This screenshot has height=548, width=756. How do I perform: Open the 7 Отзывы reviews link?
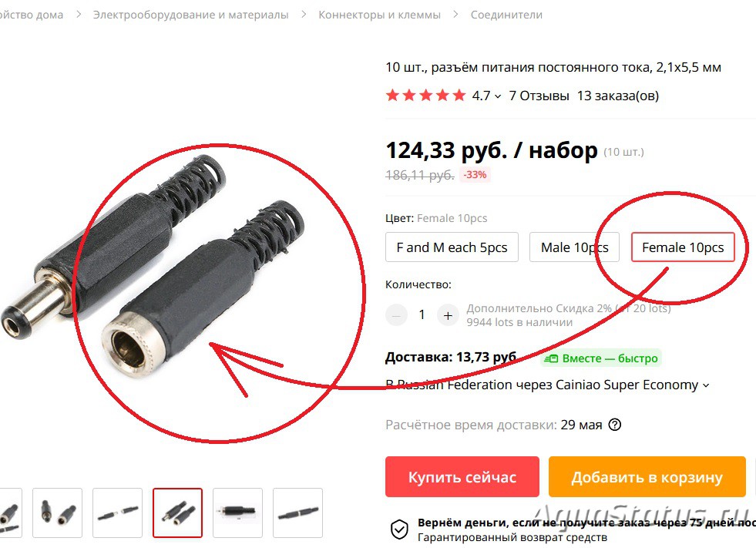[x=539, y=96]
